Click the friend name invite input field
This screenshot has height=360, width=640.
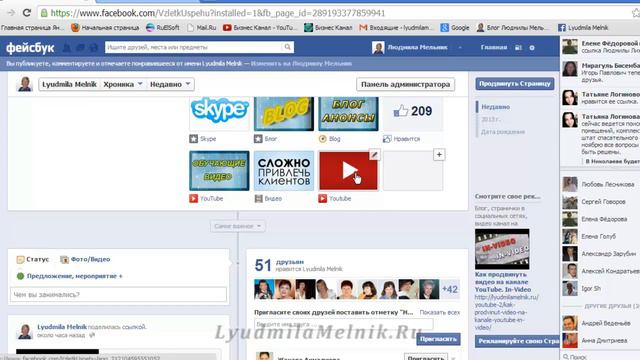[x=343, y=324]
